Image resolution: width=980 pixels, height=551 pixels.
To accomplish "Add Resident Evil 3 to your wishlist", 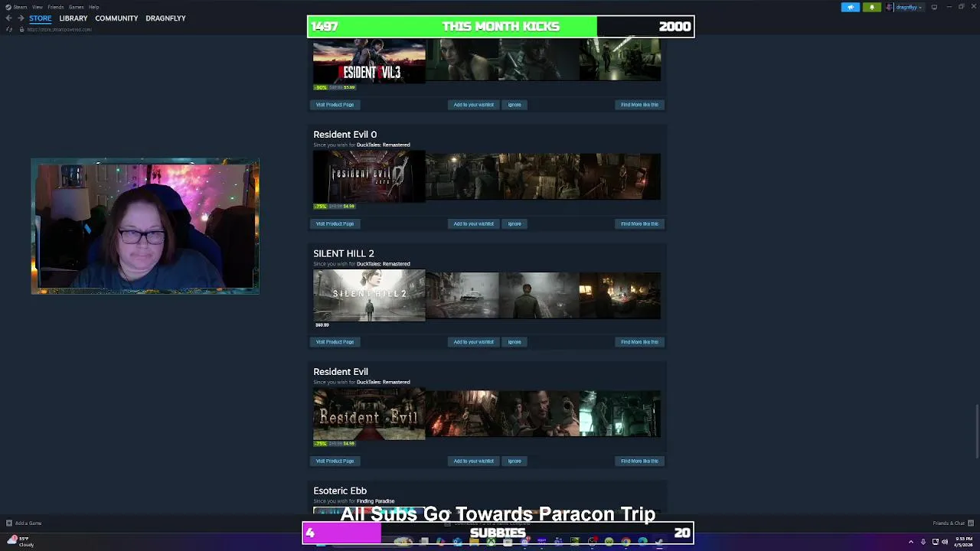I will [473, 105].
